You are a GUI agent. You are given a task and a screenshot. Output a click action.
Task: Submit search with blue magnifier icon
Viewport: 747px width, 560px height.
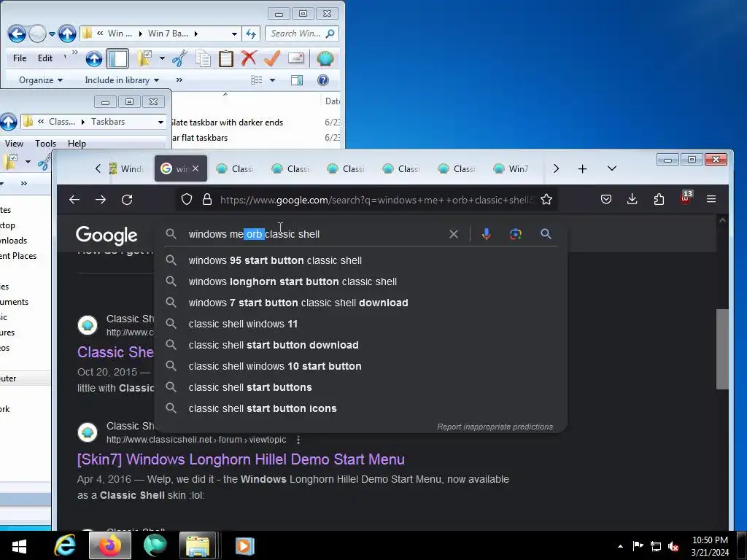[x=546, y=234]
